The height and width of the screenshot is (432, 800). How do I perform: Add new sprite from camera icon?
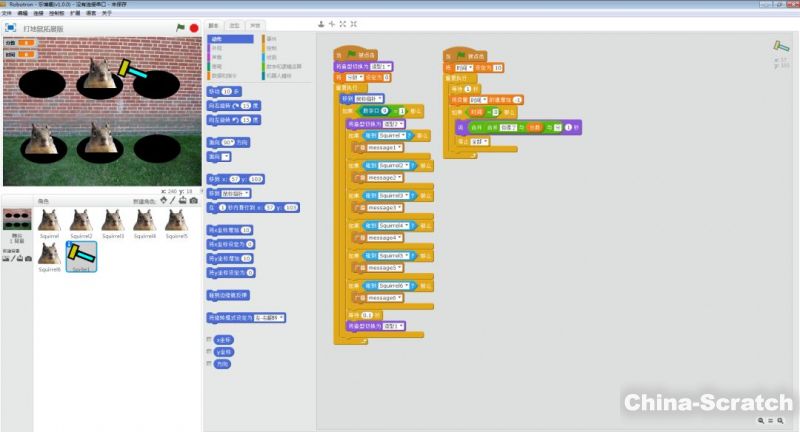(193, 201)
